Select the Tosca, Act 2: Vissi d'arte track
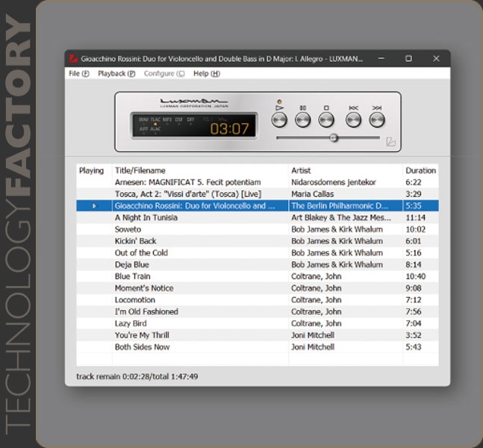 (258, 194)
